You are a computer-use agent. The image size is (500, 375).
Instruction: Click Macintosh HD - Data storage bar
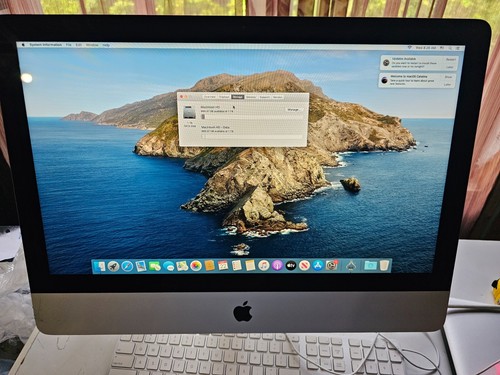tap(252, 136)
